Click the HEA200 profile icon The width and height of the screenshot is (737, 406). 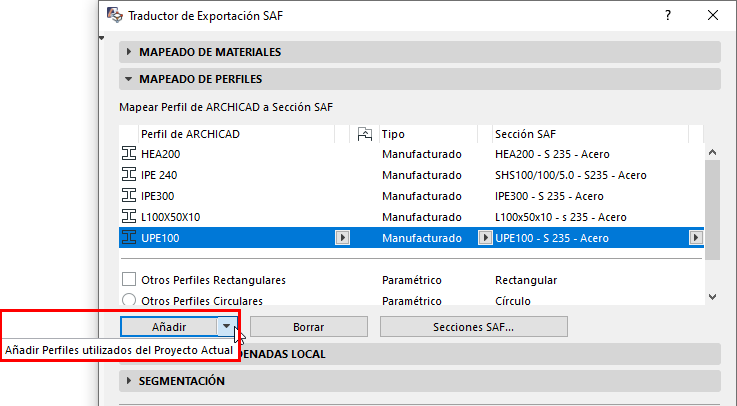tap(128, 154)
